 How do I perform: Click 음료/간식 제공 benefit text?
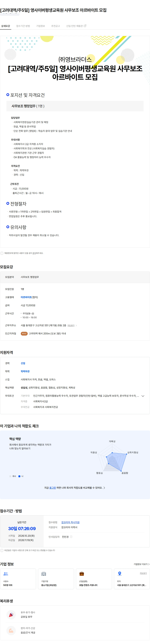coord(28,632)
